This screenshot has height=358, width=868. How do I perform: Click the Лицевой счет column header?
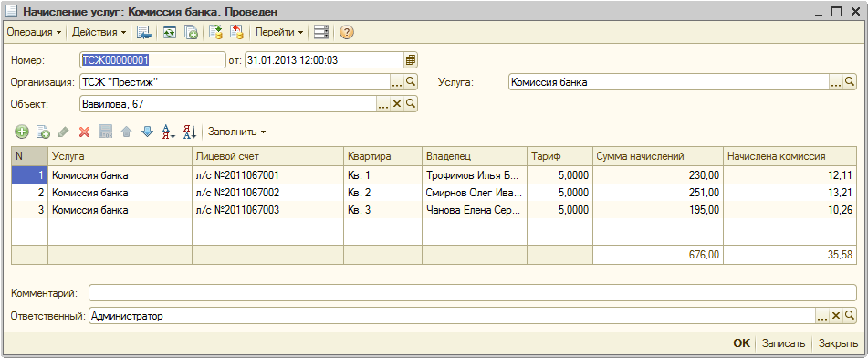[x=267, y=156]
